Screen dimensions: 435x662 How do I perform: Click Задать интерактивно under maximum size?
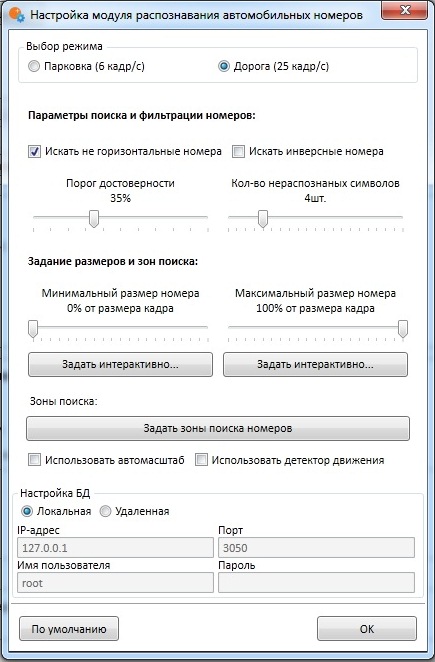pyautogui.click(x=315, y=364)
